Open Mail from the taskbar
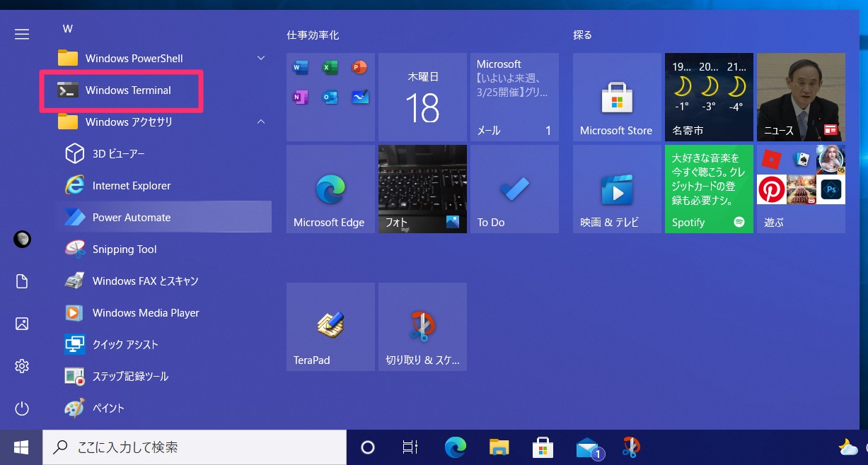The height and width of the screenshot is (465, 868). [x=589, y=448]
